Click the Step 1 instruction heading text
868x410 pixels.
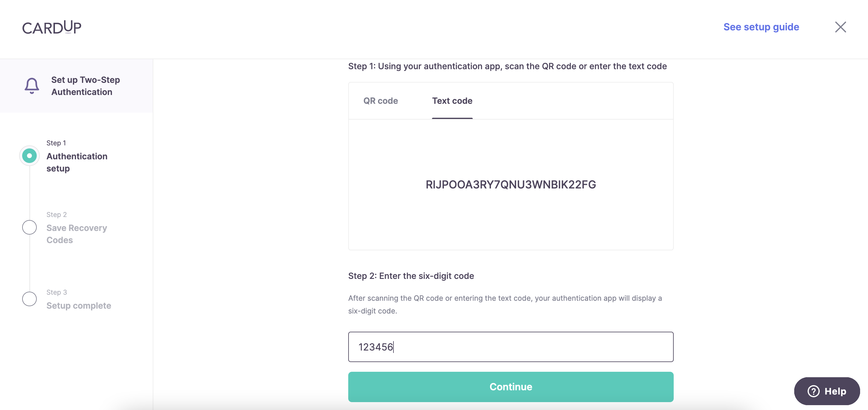[507, 66]
